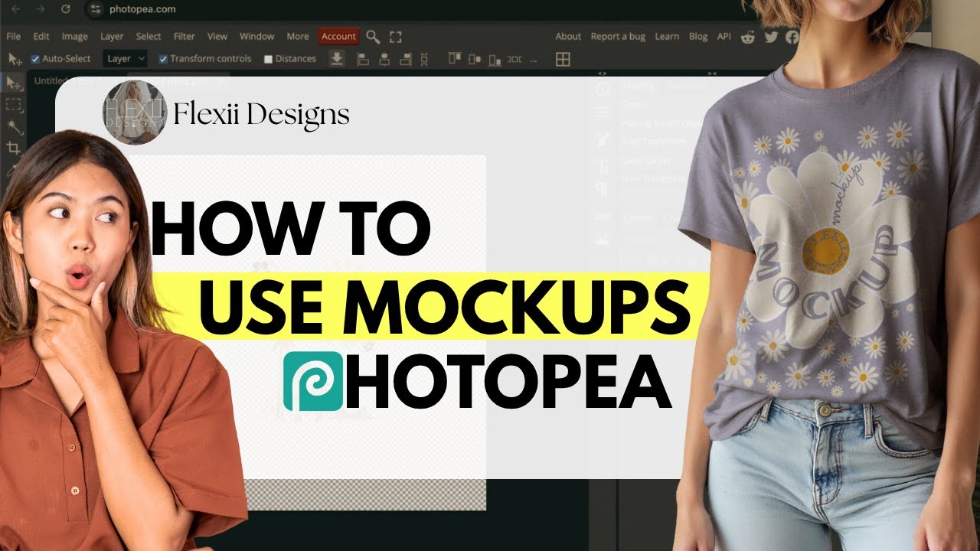Open the More menu
This screenshot has height=551, width=980.
[x=298, y=36]
